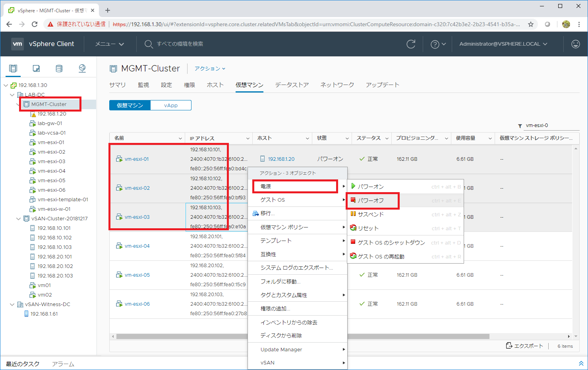Select host 192.168.1.61 in tree
This screenshot has width=588, height=370.
click(x=44, y=314)
